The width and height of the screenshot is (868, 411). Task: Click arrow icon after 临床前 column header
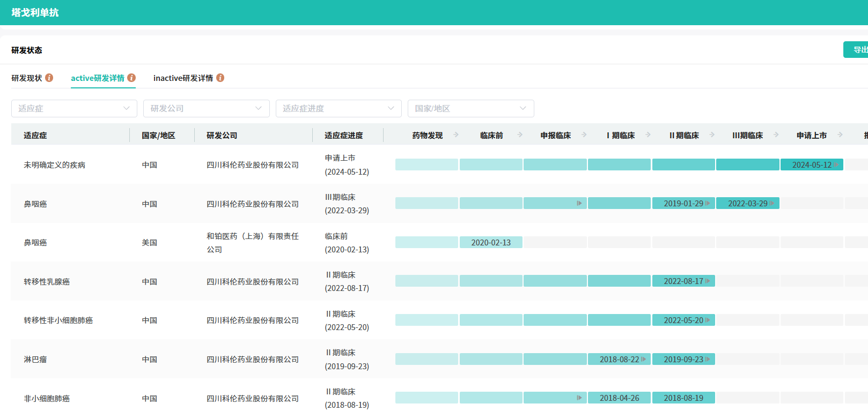[520, 135]
